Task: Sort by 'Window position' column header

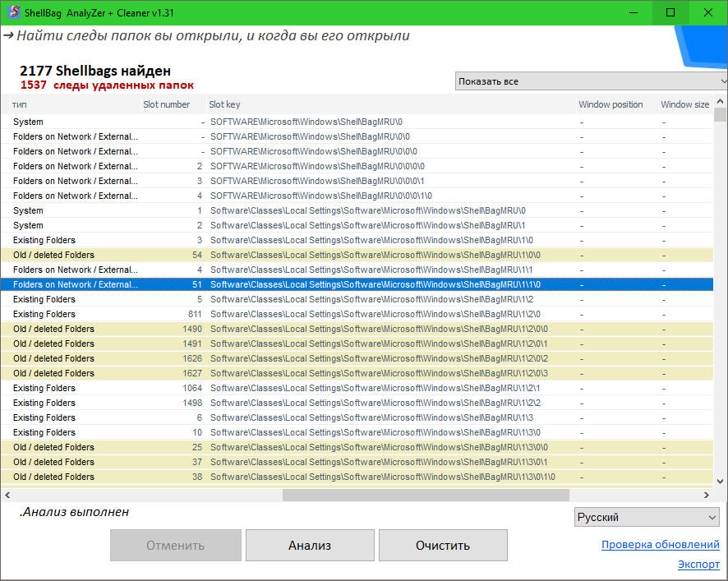Action: (611, 104)
